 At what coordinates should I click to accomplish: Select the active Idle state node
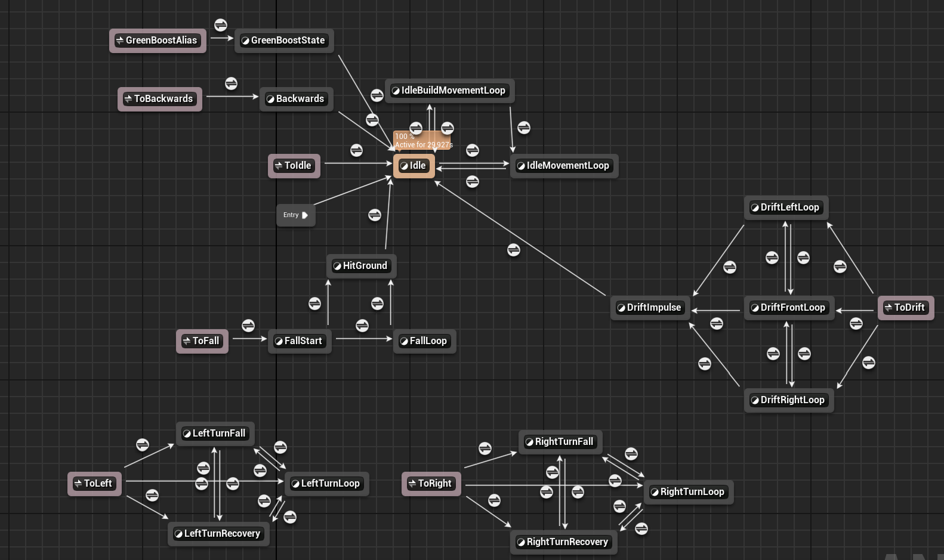414,166
